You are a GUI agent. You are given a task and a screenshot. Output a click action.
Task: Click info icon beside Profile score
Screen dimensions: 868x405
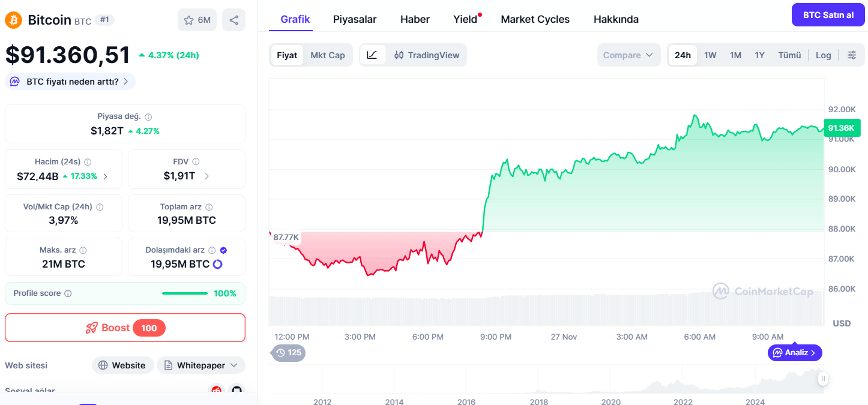(x=68, y=293)
